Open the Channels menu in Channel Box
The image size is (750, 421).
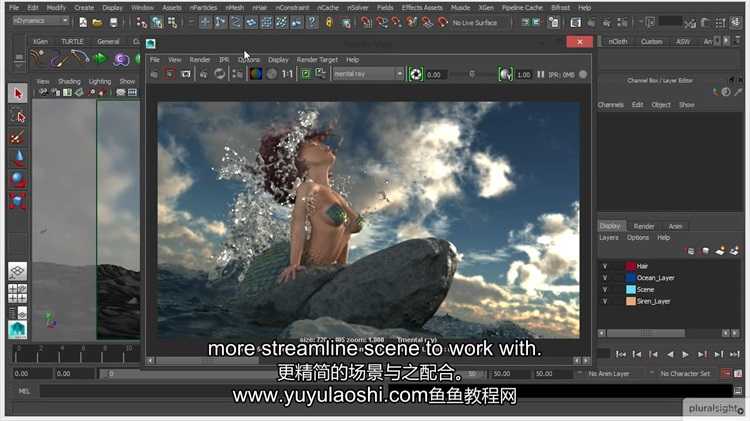[610, 105]
